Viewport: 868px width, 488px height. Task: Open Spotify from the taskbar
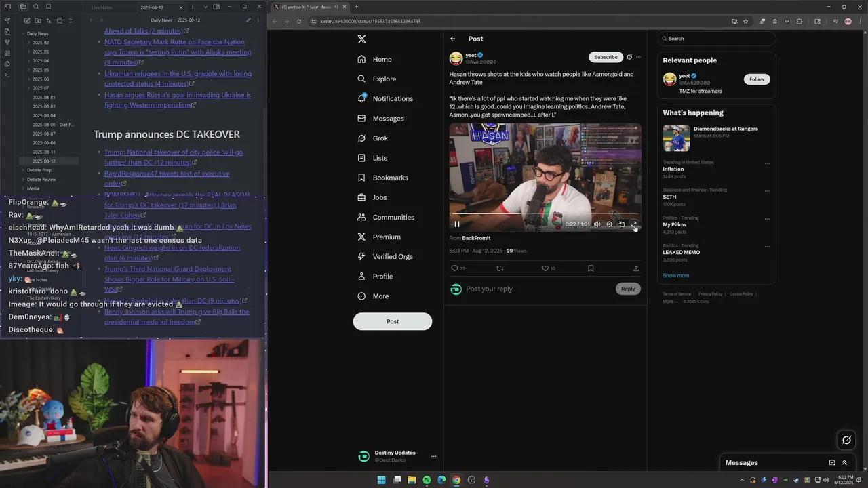coord(427,480)
